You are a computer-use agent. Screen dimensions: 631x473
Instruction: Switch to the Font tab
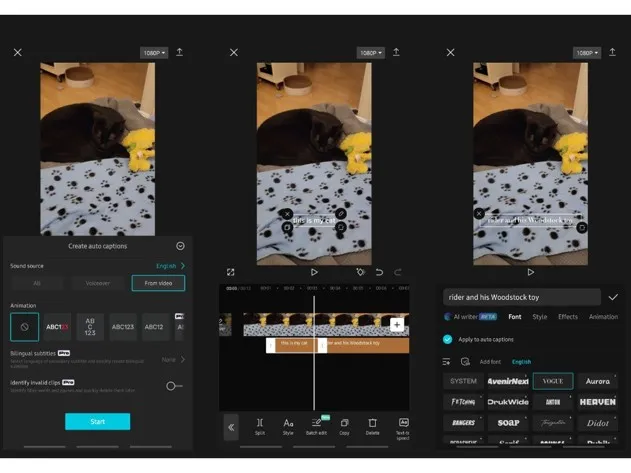click(515, 317)
